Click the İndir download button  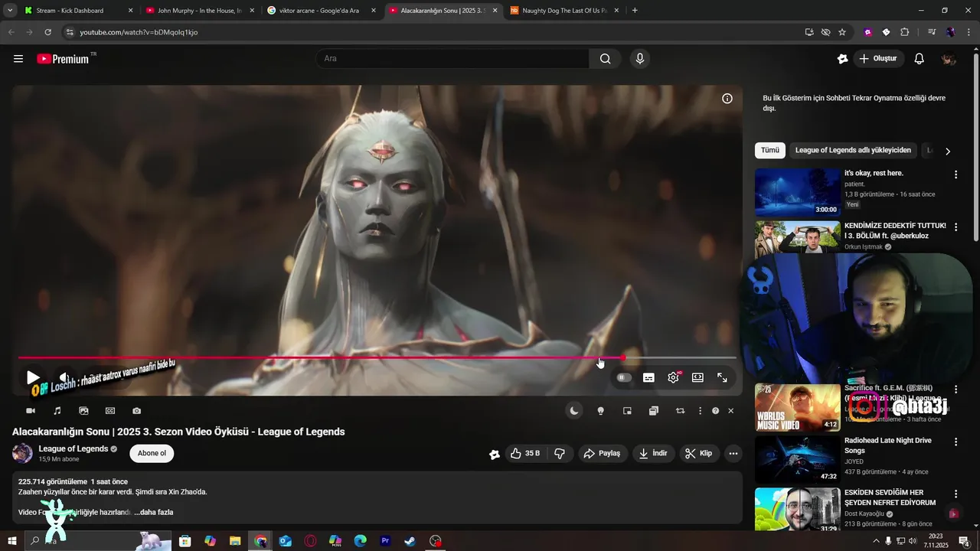click(x=653, y=454)
